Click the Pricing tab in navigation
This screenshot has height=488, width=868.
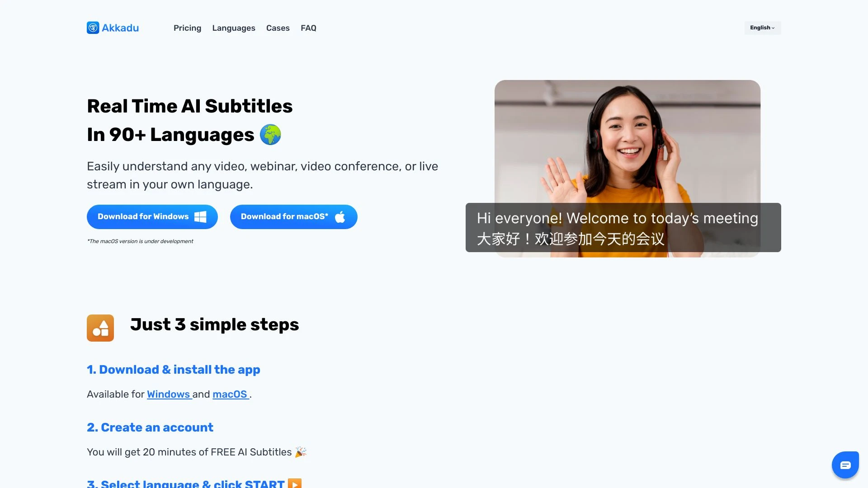click(x=187, y=28)
